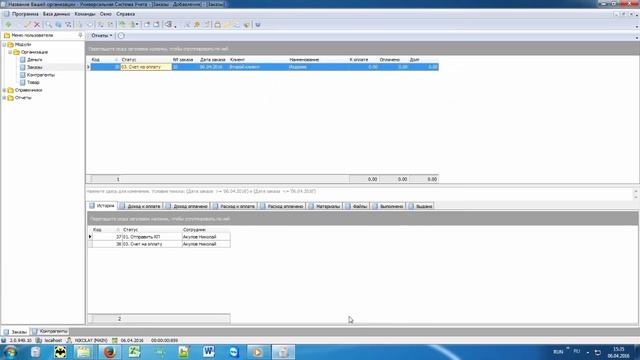The image size is (640, 360).
Task: Open the Товар module in tree
Action: [33, 82]
